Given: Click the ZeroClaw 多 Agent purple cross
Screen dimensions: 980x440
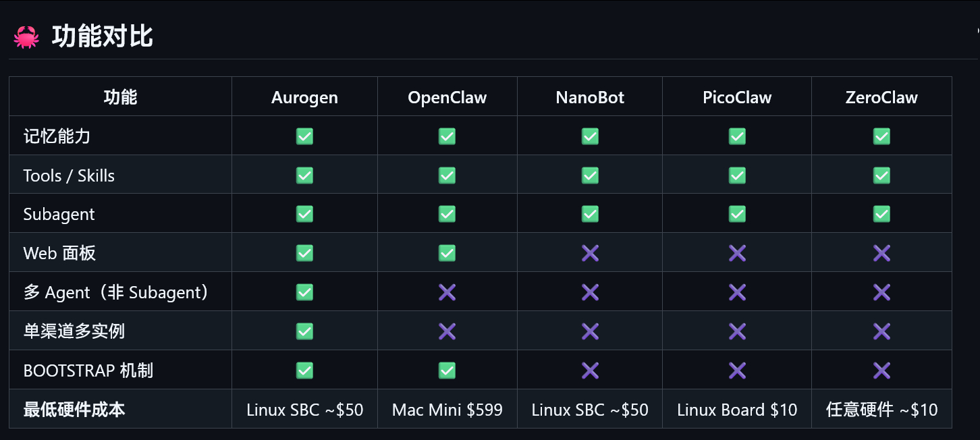Looking at the screenshot, I should pos(881,292).
